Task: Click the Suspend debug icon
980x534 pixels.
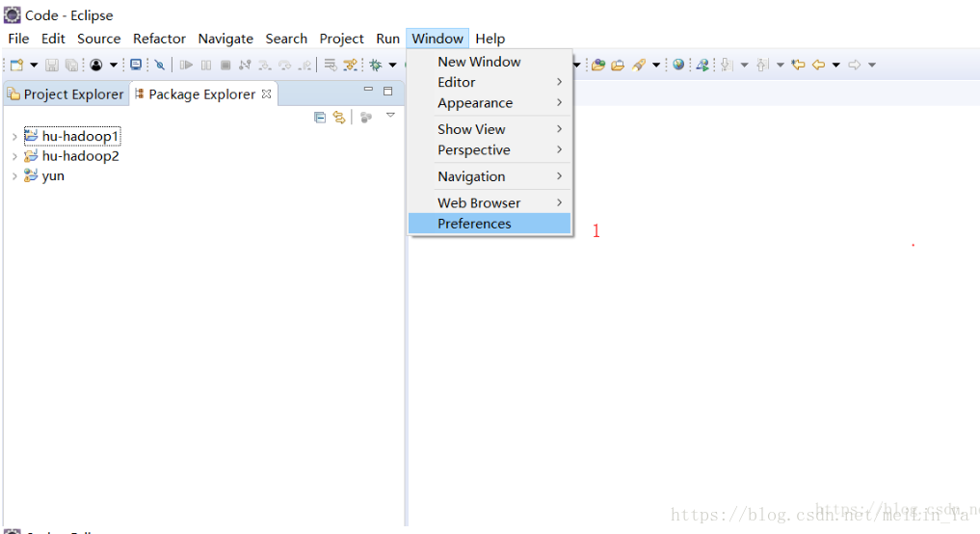Action: click(205, 65)
